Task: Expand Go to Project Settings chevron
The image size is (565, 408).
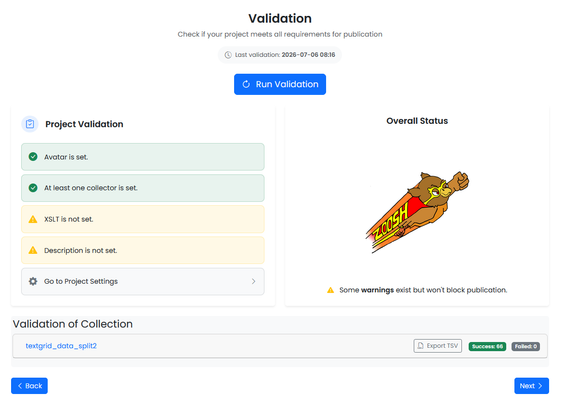Action: (x=253, y=281)
